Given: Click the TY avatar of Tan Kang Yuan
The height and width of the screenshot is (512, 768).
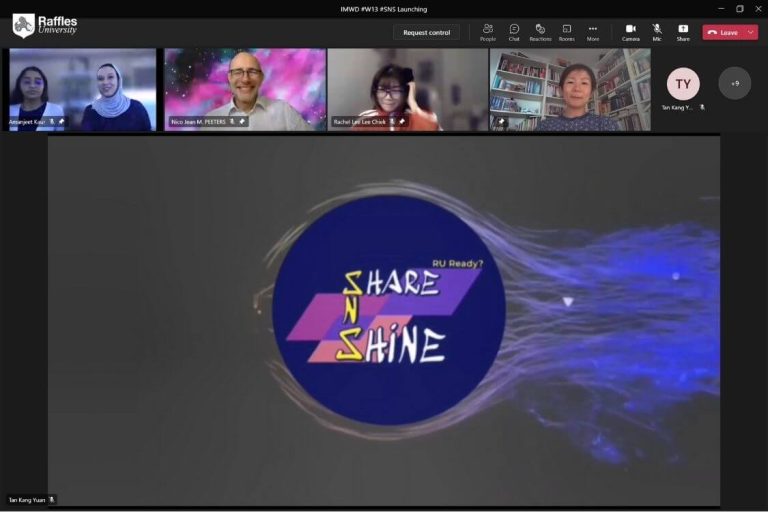Looking at the screenshot, I should [683, 83].
